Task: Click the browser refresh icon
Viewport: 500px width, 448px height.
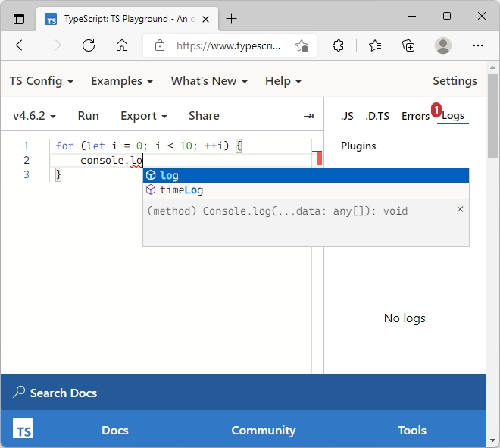Action: (89, 45)
